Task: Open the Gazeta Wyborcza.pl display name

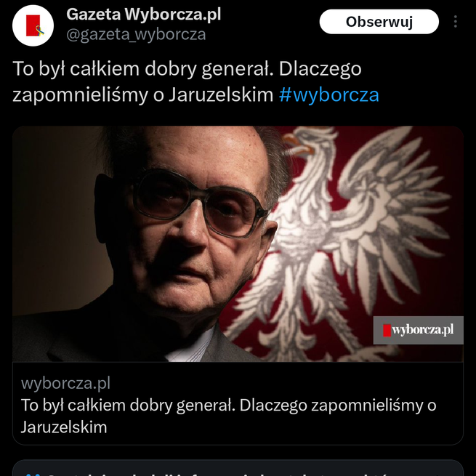Action: coord(144,15)
